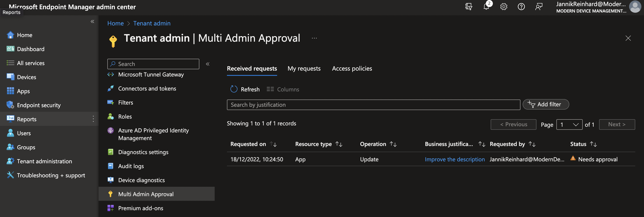The width and height of the screenshot is (644, 217).
Task: Switch to the My requests tab
Action: (304, 68)
